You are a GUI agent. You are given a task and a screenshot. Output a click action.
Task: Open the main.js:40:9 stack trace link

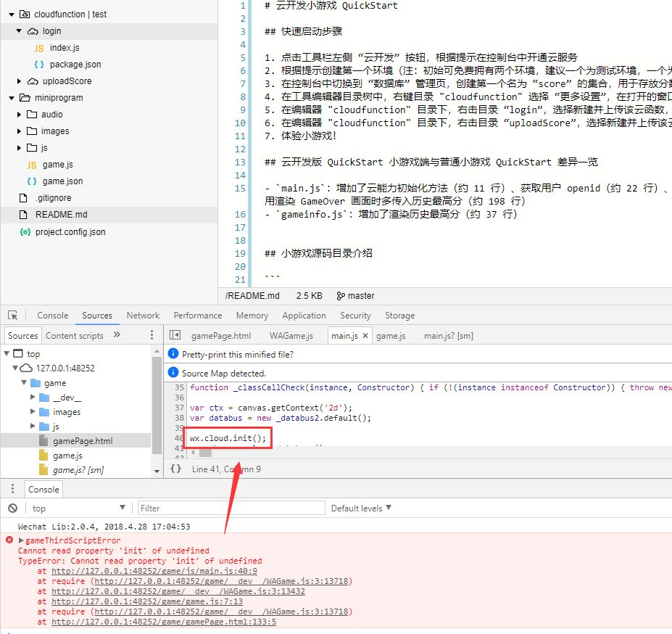click(x=154, y=571)
